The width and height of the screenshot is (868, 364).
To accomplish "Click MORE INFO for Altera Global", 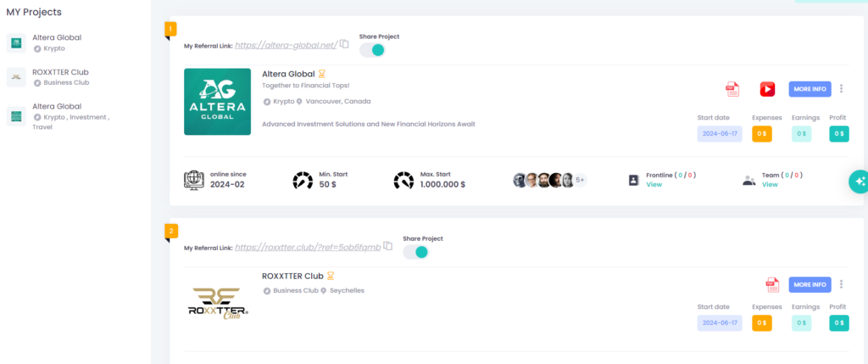I will click(x=810, y=89).
